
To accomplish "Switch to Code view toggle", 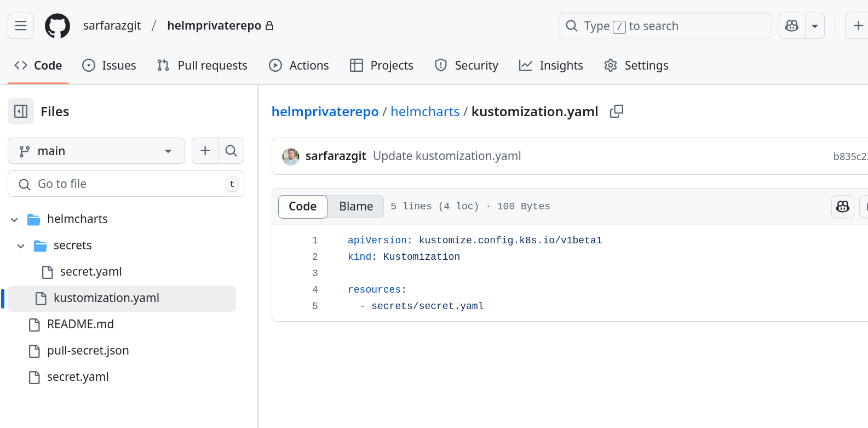I will 302,207.
